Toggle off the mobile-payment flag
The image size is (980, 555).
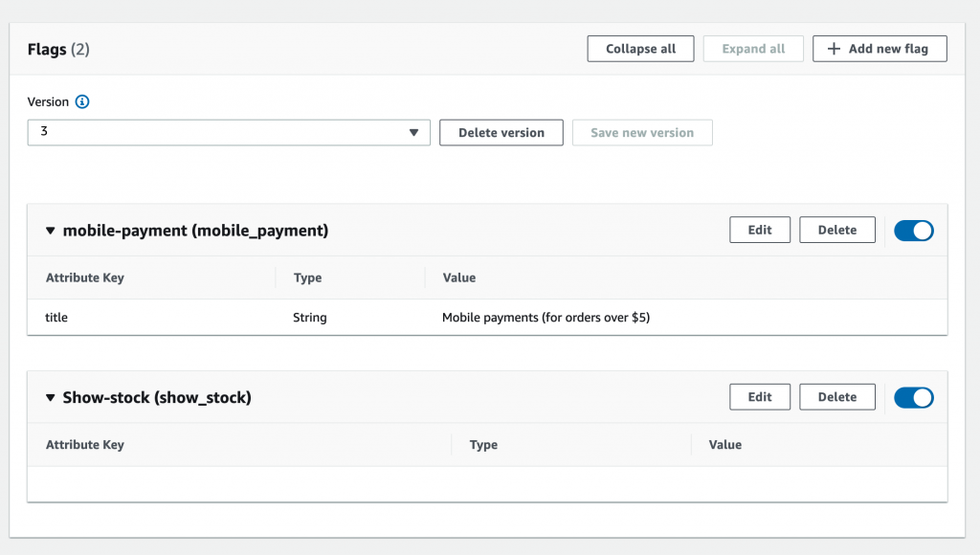913,231
